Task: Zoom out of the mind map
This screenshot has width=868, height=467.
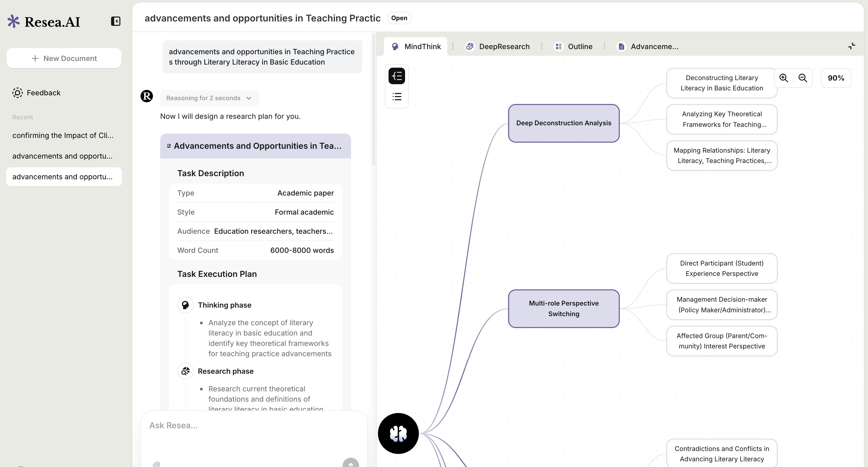Action: tap(803, 78)
